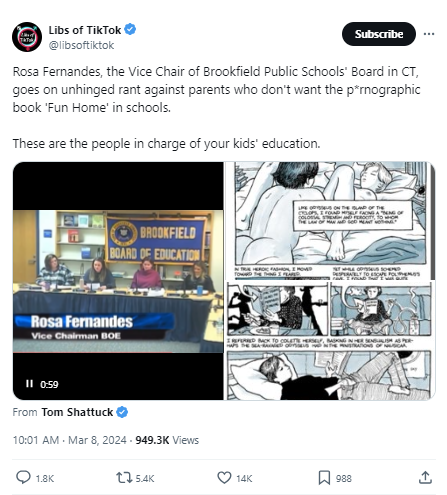
Task: Open the three-dot more options menu
Action: pos(429,34)
